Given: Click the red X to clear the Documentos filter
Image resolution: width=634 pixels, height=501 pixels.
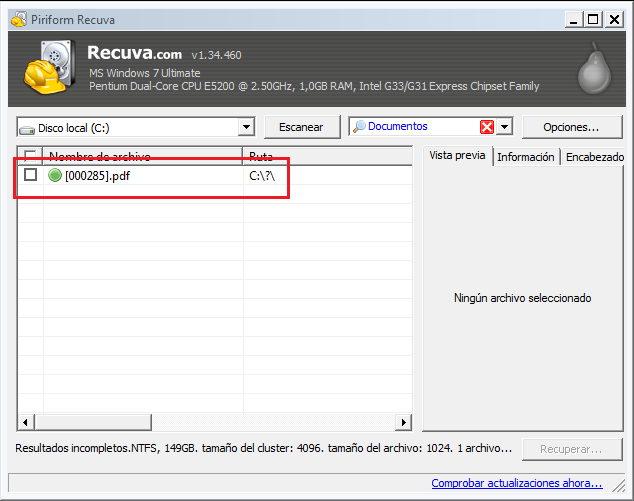Looking at the screenshot, I should coord(487,127).
